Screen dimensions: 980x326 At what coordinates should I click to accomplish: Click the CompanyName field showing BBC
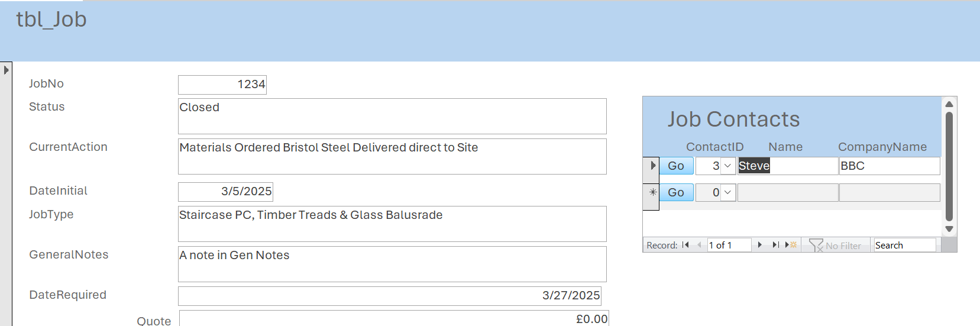(x=889, y=166)
